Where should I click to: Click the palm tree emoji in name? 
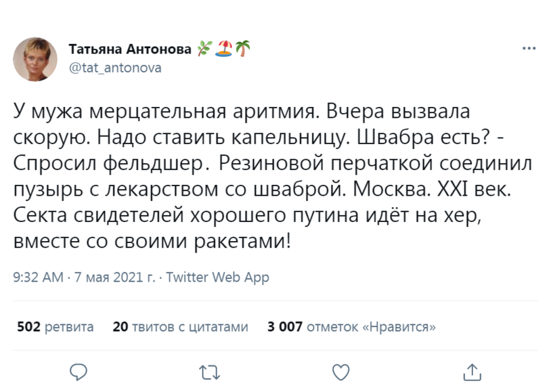pyautogui.click(x=242, y=49)
